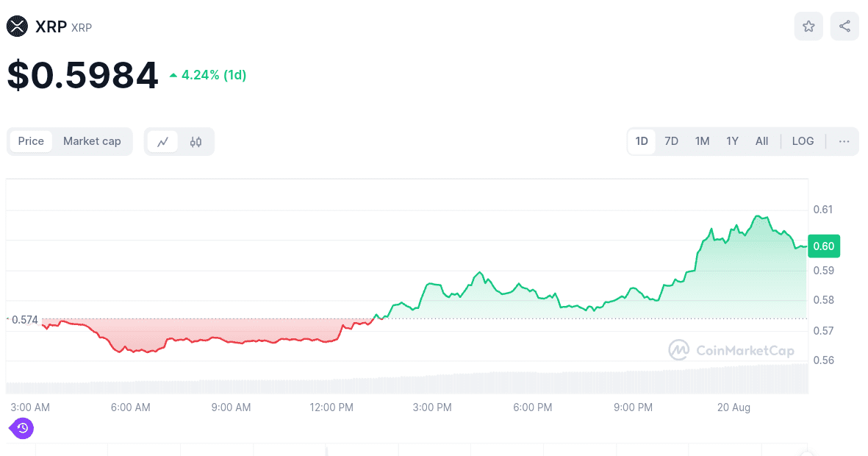Select the 1Y timeframe tab
The height and width of the screenshot is (456, 868).
pyautogui.click(x=732, y=140)
